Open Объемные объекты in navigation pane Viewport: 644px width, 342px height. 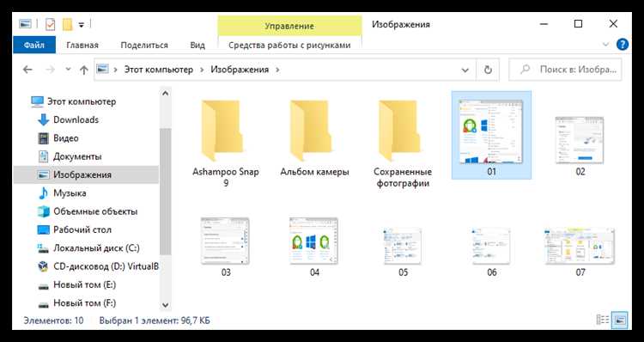point(94,211)
